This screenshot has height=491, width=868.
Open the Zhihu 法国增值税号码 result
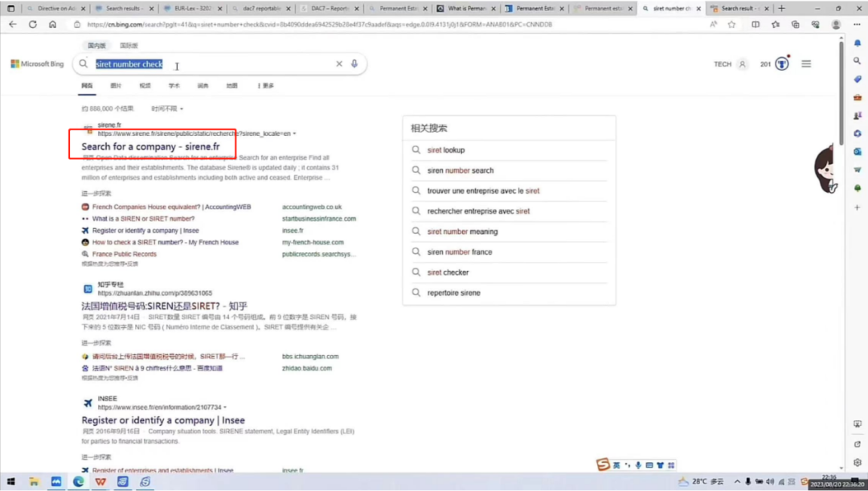click(165, 306)
